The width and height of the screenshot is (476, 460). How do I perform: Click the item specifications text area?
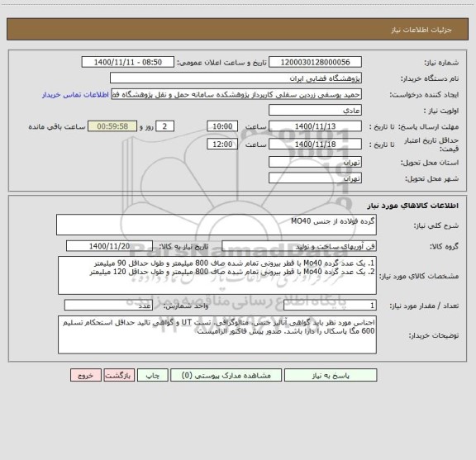217,276
